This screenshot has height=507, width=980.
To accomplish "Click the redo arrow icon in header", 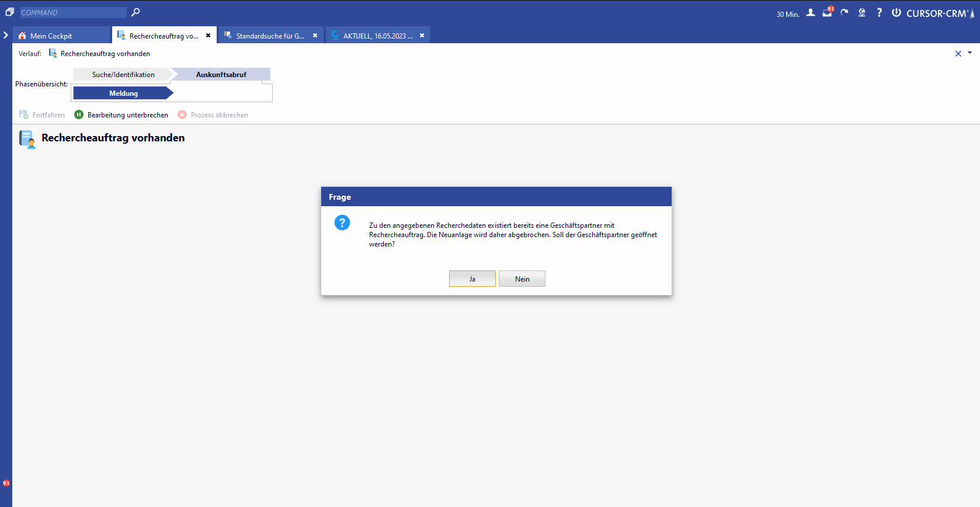I will [845, 13].
